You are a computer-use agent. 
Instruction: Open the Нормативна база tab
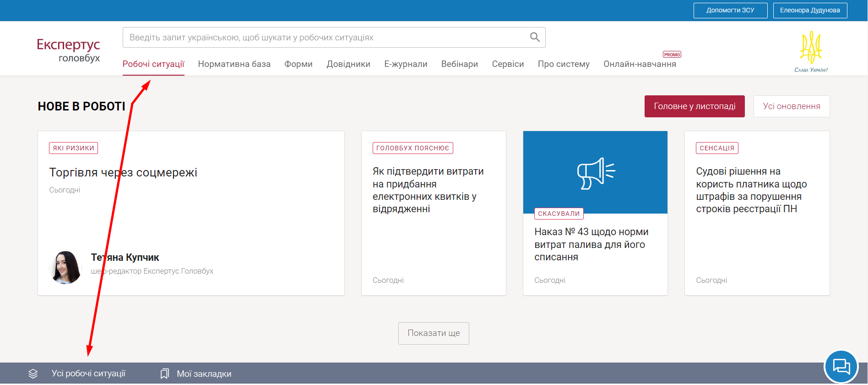coord(234,64)
